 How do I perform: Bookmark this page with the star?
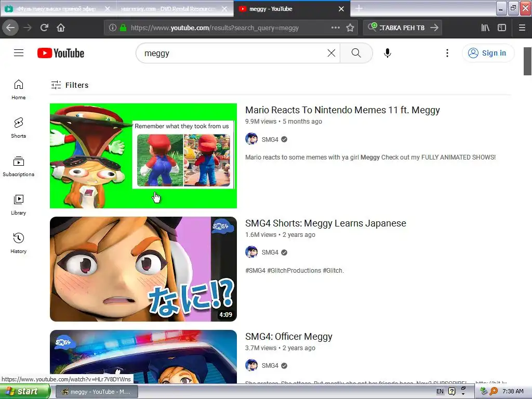click(x=350, y=28)
